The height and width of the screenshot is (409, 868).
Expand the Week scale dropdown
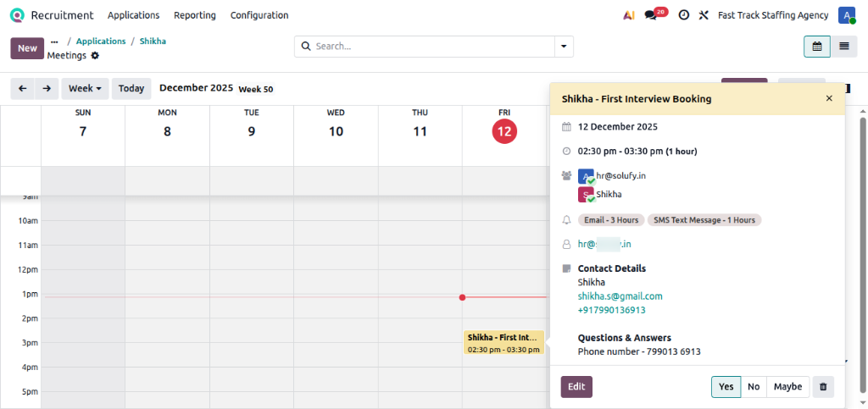[x=86, y=88]
